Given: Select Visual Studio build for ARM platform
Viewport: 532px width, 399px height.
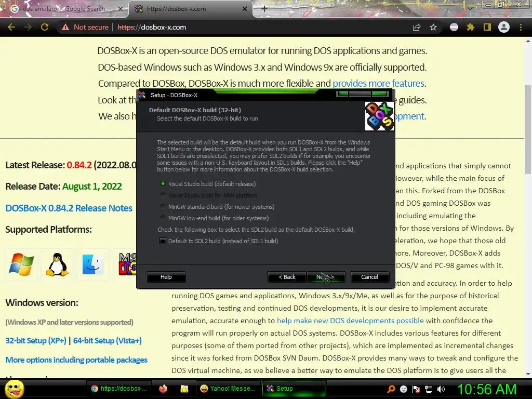Looking at the screenshot, I should point(208,195).
